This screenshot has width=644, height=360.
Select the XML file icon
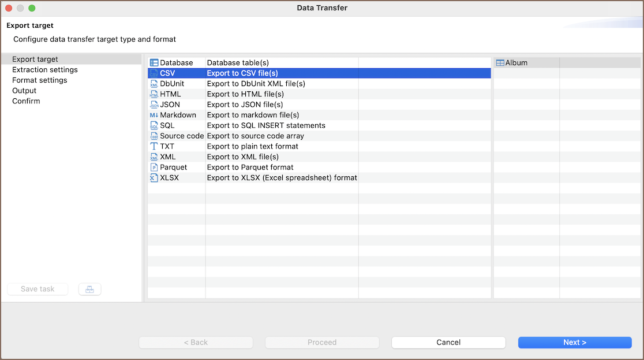tap(154, 157)
